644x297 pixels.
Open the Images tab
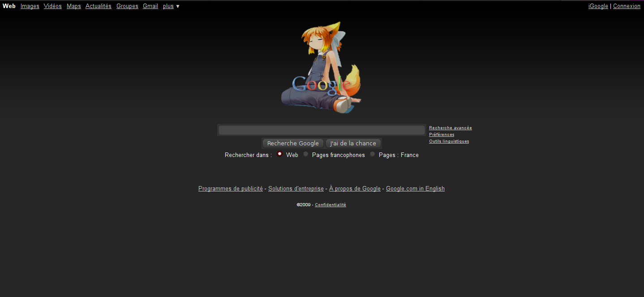pyautogui.click(x=30, y=6)
